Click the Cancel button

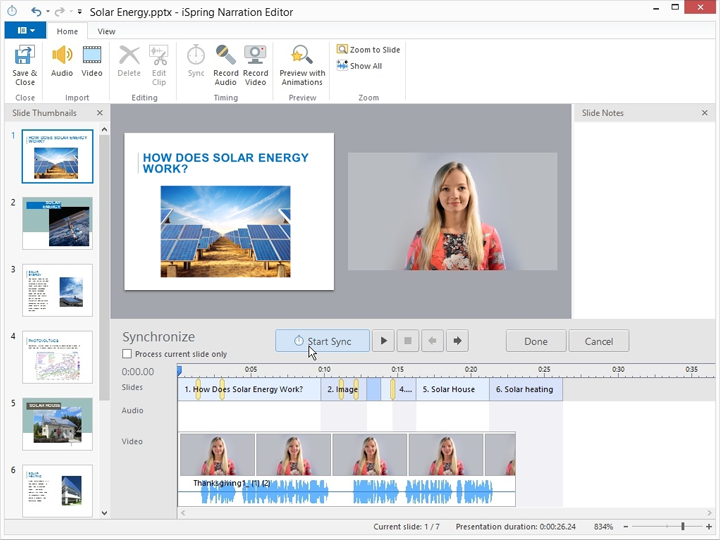click(x=599, y=341)
